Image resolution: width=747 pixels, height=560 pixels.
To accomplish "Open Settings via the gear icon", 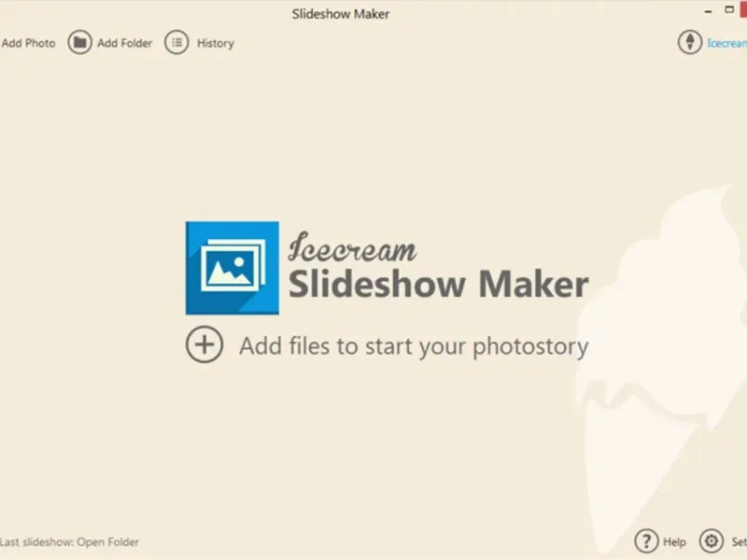I will 712,541.
